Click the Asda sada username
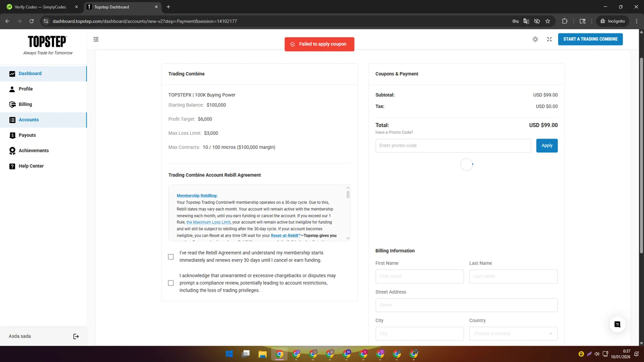 click(20, 336)
